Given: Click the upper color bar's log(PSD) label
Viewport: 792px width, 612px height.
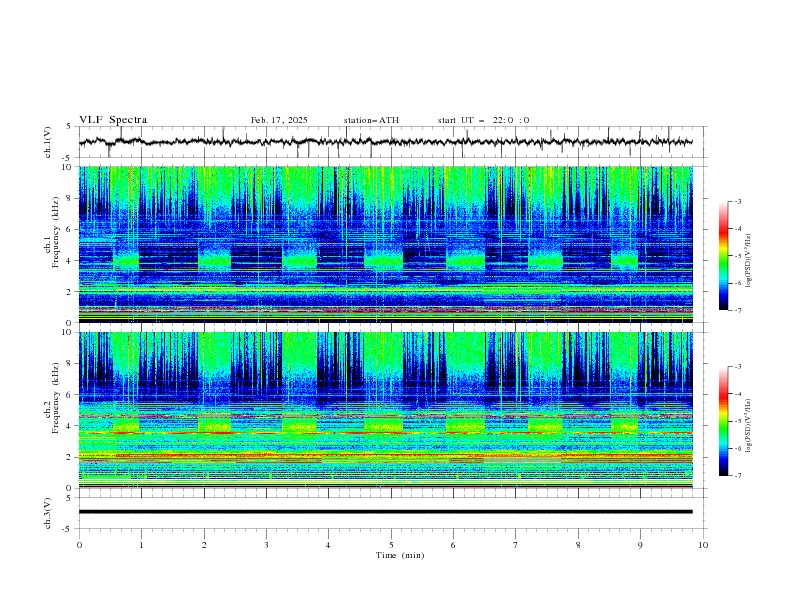Looking at the screenshot, I should [749, 261].
